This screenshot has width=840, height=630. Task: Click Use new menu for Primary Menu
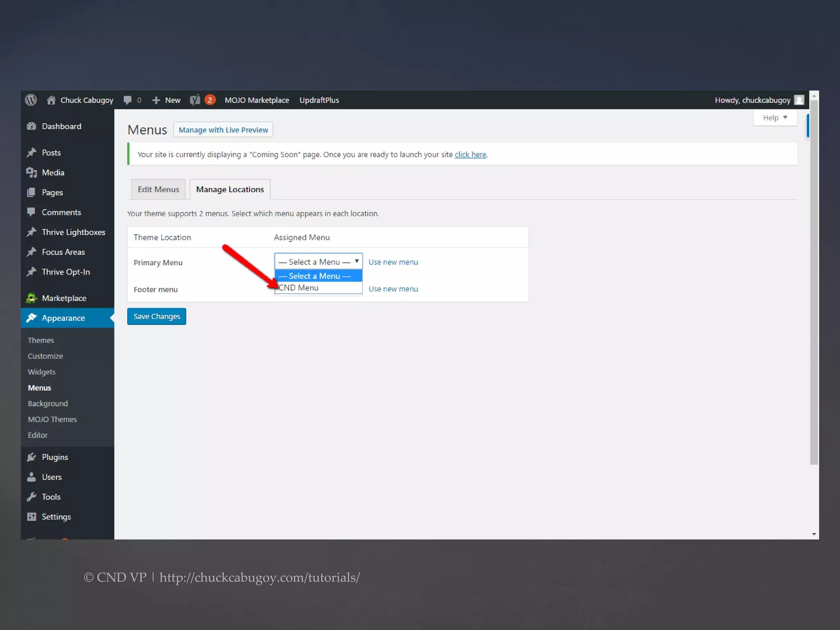point(393,262)
